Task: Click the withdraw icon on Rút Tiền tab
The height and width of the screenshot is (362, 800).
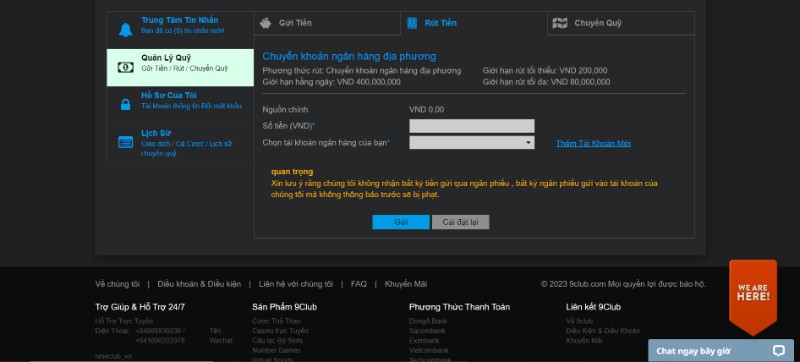Action: 412,23
